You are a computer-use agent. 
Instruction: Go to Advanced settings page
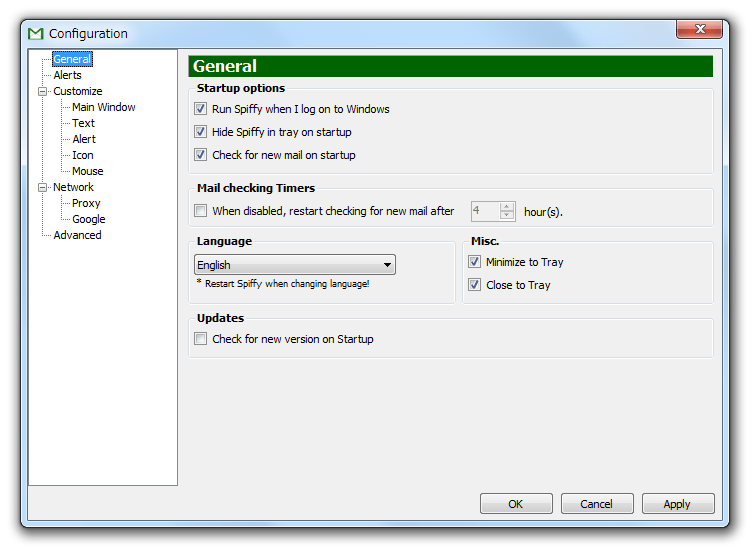78,235
